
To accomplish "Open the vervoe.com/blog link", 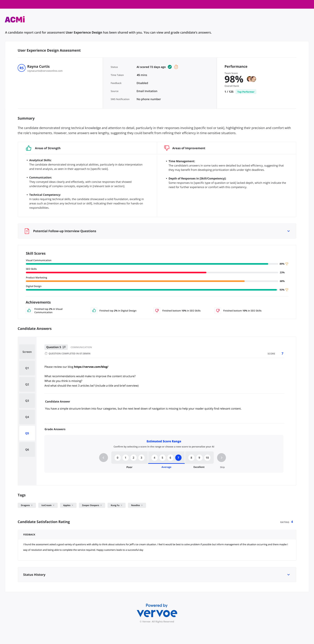I will pyautogui.click(x=91, y=367).
